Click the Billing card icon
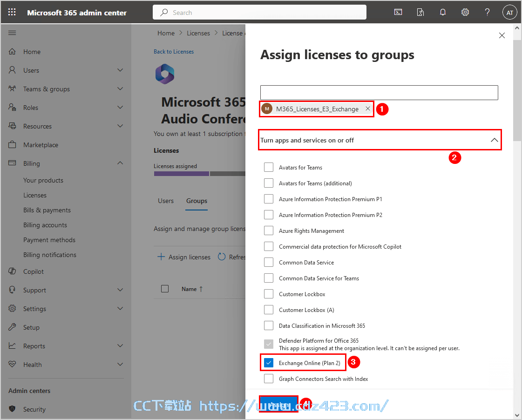This screenshot has width=522, height=420. 12,163
